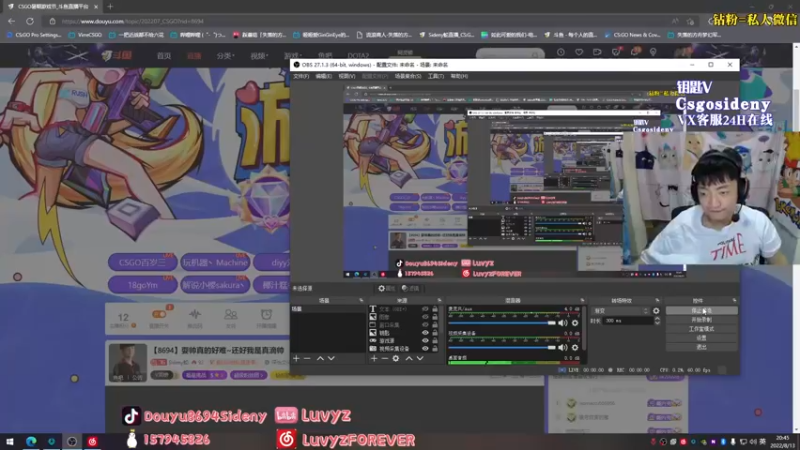
Task: Toggle the lock on the 文本 text source
Action: pos(435,309)
